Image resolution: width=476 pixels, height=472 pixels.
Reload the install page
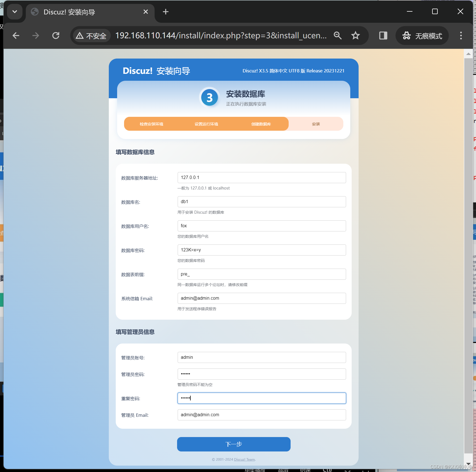point(56,36)
